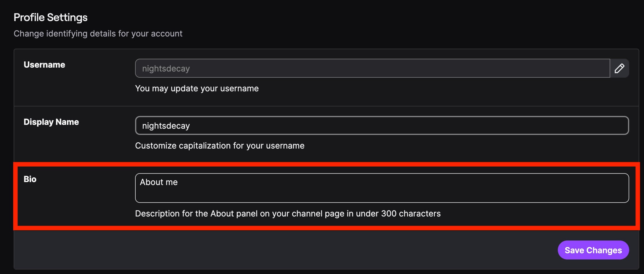Click the blank right end of Bio box
The height and width of the screenshot is (274, 644).
point(563,188)
